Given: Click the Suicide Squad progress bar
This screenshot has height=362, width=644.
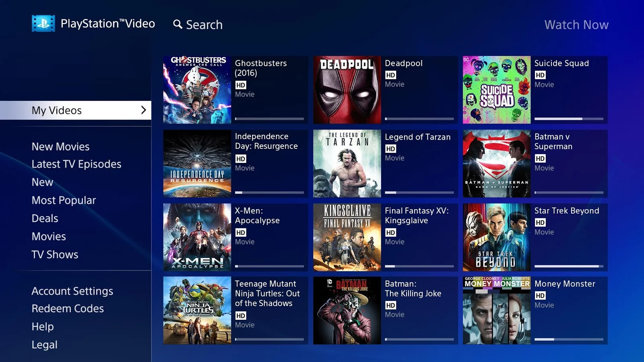Looking at the screenshot, I should pos(568,119).
